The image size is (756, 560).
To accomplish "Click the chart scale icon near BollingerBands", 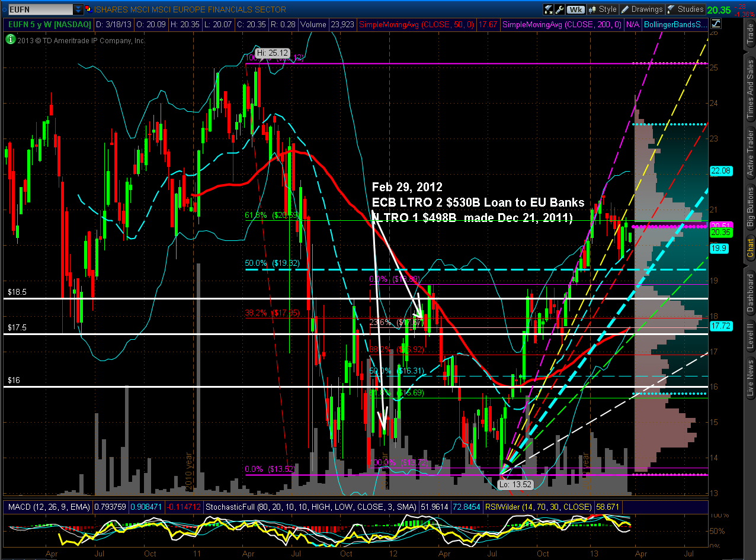I will (x=715, y=24).
